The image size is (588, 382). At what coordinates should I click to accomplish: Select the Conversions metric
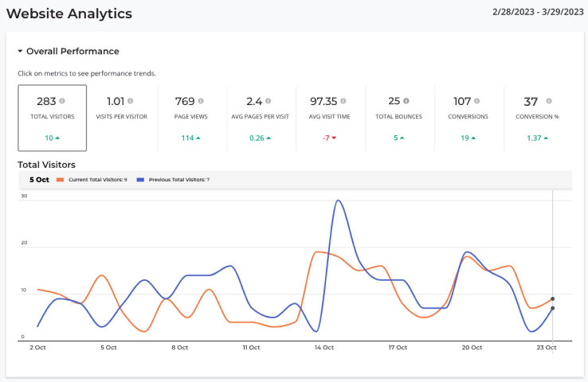pos(468,118)
